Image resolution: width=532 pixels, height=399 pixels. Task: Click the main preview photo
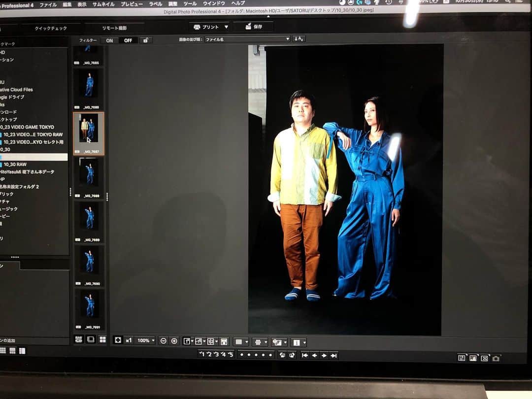345,190
